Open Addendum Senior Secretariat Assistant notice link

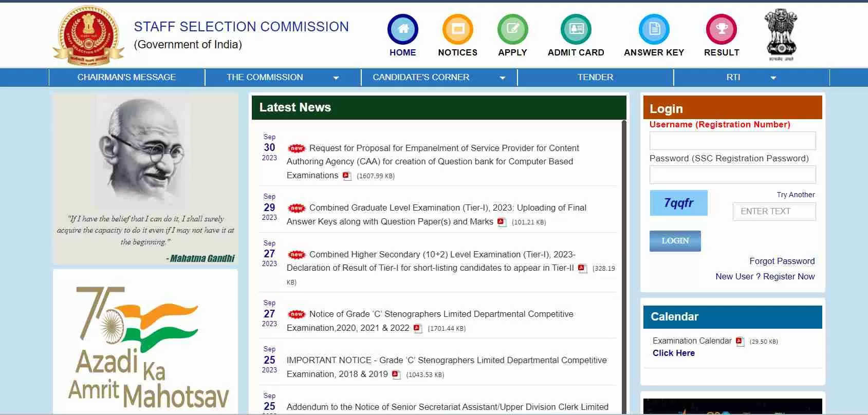click(447, 407)
